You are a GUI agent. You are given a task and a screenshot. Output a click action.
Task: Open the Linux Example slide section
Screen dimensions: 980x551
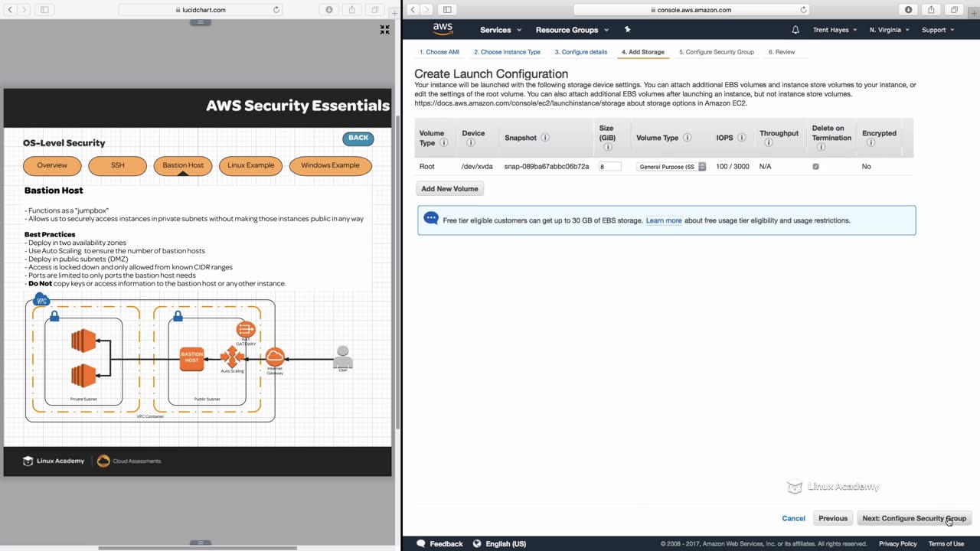coord(250,165)
